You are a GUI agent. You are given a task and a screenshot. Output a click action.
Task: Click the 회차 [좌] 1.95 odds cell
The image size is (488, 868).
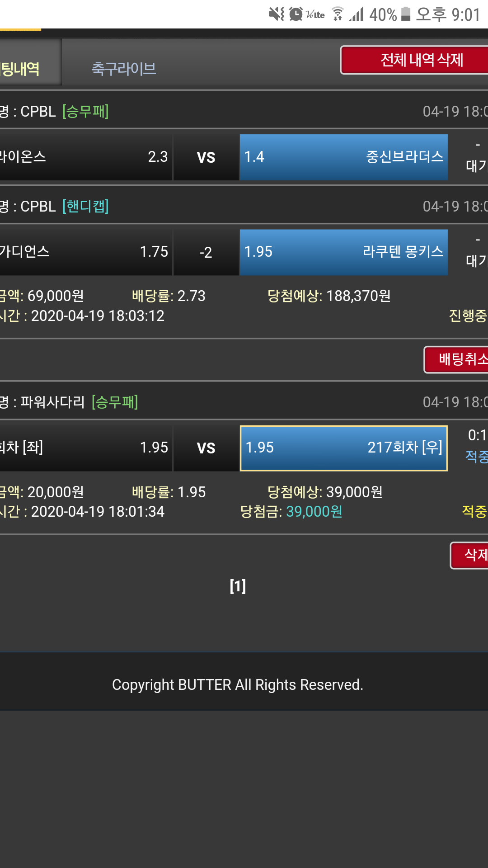pyautogui.click(x=85, y=448)
